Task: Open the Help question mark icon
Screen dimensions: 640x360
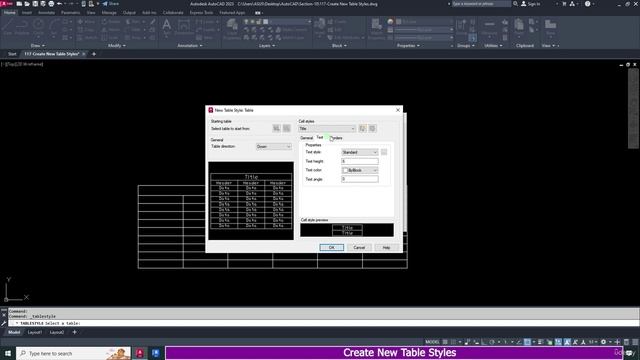Action: pyautogui.click(x=587, y=4)
